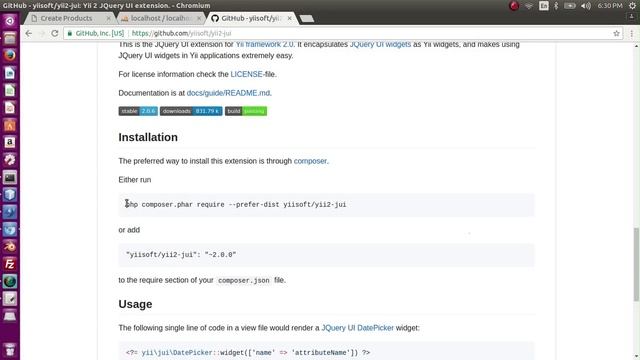Open docs/guide/README.md link
This screenshot has height=360, width=640.
point(228,93)
